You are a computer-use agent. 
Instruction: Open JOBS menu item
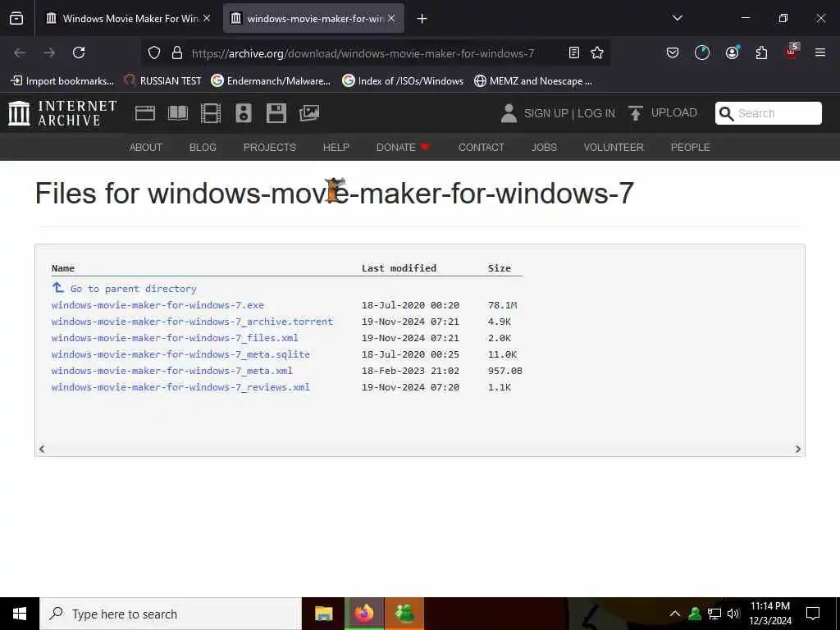544,148
